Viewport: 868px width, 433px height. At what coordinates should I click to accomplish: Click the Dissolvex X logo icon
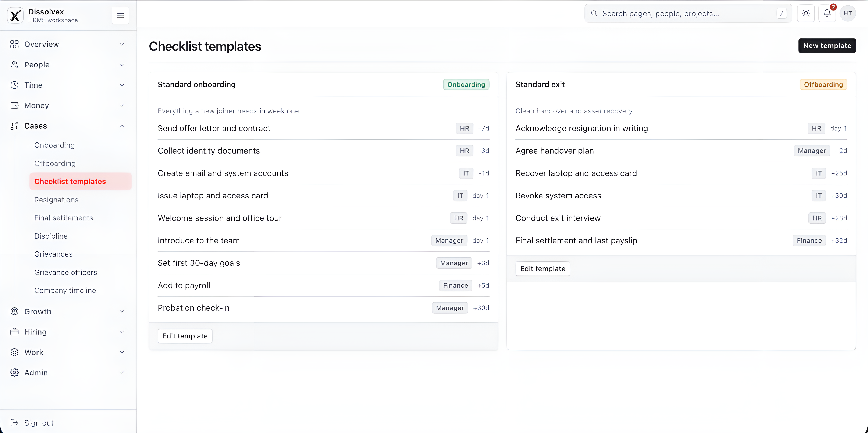(15, 15)
